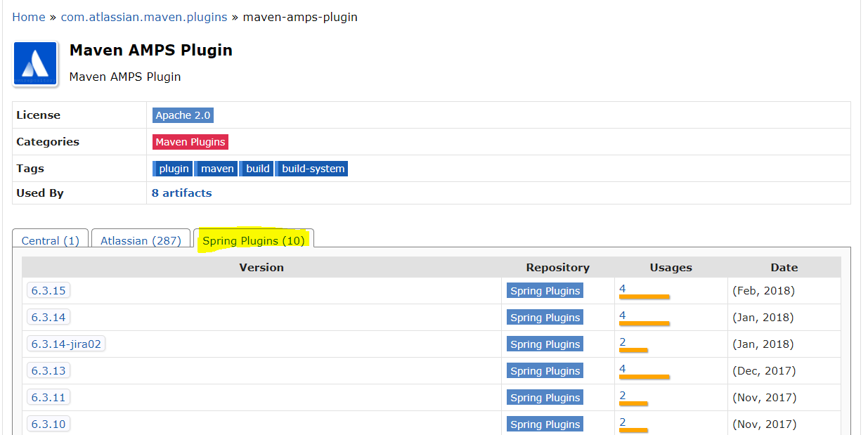Switch to the Central (1) tab
The height and width of the screenshot is (435, 868).
(x=51, y=240)
